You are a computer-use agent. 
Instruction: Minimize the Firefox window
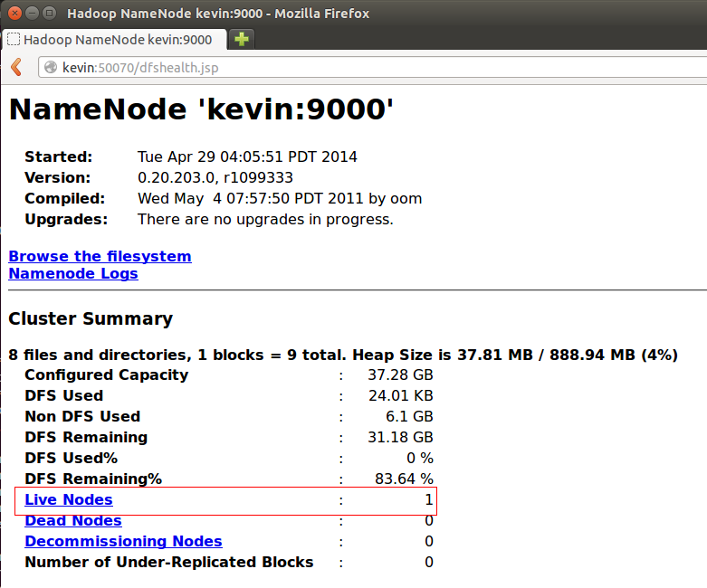point(32,13)
